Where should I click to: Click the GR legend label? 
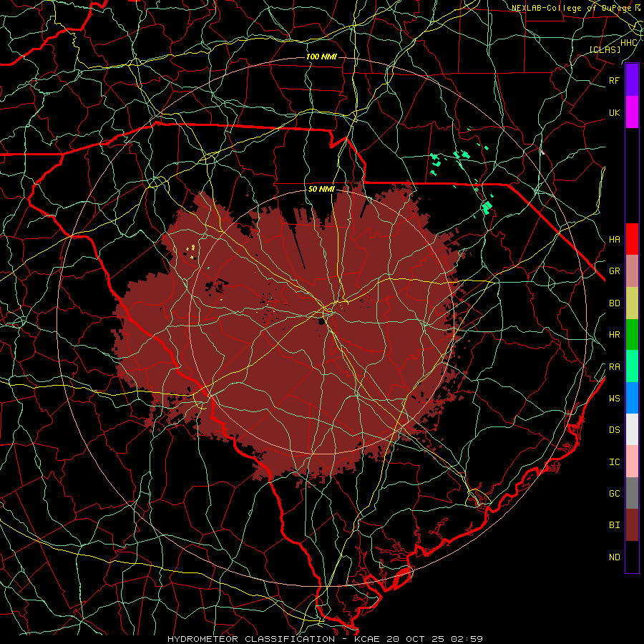pos(614,271)
